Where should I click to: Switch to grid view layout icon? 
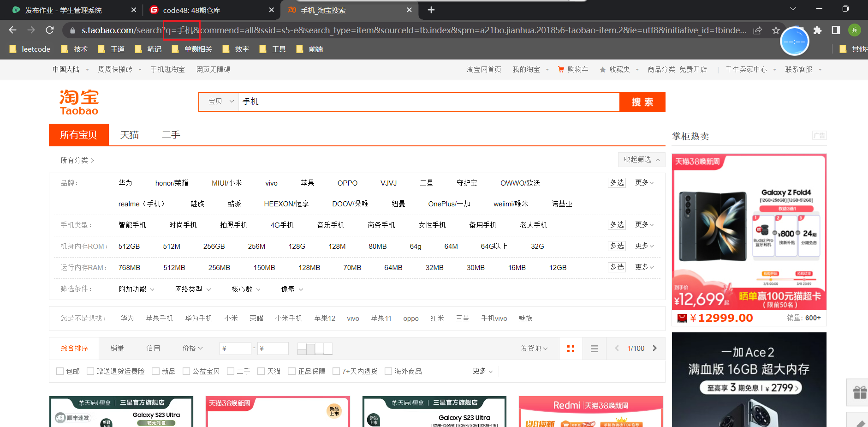pyautogui.click(x=571, y=349)
